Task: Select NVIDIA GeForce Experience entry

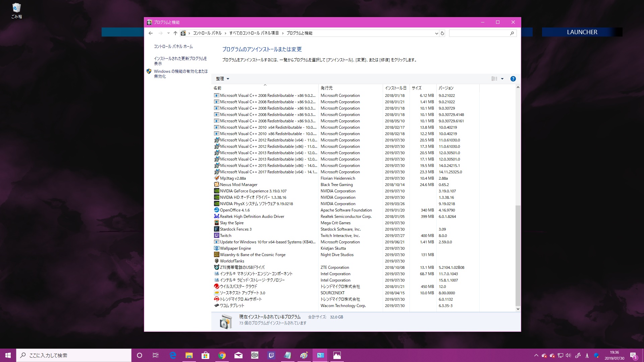Action: pyautogui.click(x=253, y=191)
